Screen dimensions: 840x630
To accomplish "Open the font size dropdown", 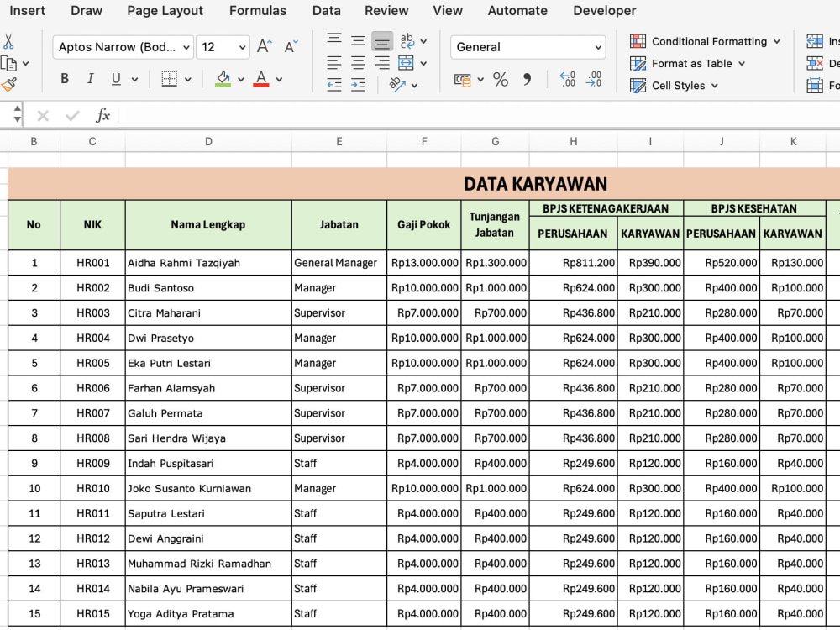I will 242,47.
